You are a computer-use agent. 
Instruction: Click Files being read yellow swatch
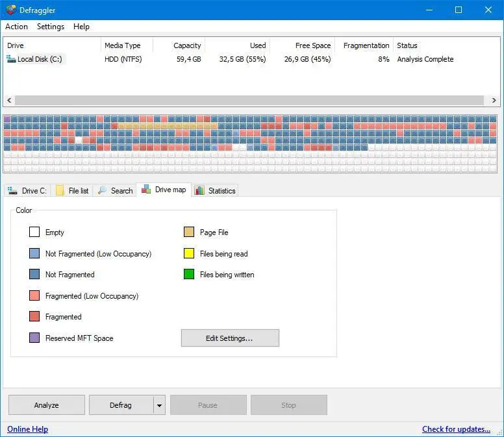[189, 253]
